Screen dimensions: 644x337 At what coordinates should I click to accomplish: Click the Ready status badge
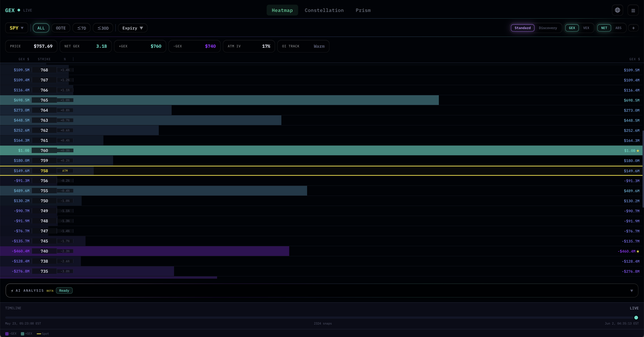coord(64,291)
